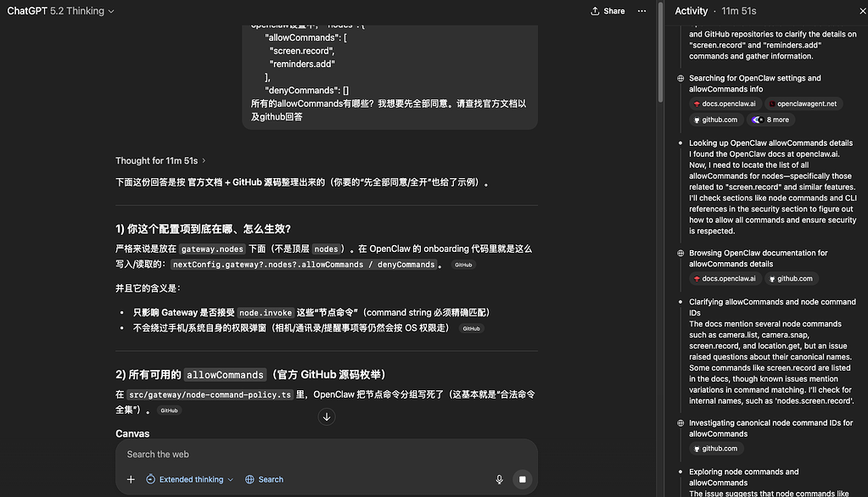The height and width of the screenshot is (497, 868).
Task: Click the 'screen.record' line in the user message
Action: (302, 51)
